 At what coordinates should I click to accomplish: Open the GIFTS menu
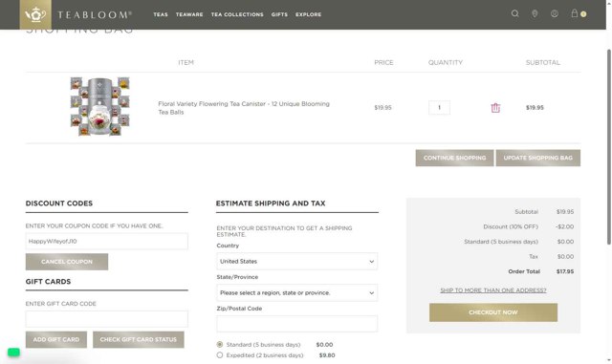279,14
